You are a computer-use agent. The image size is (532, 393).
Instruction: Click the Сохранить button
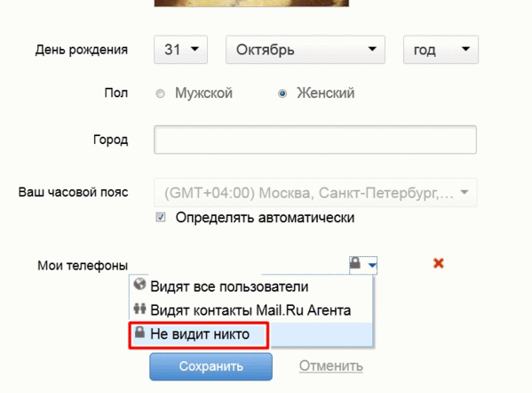tap(210, 366)
